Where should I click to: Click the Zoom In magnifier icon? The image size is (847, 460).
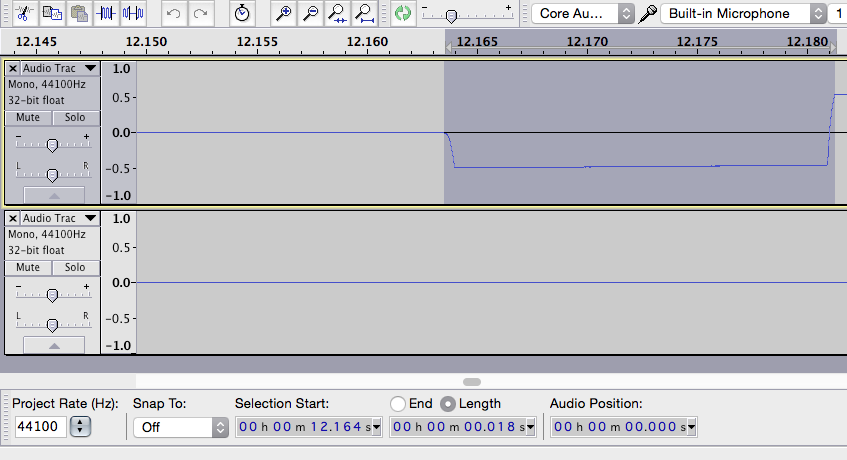(x=284, y=14)
